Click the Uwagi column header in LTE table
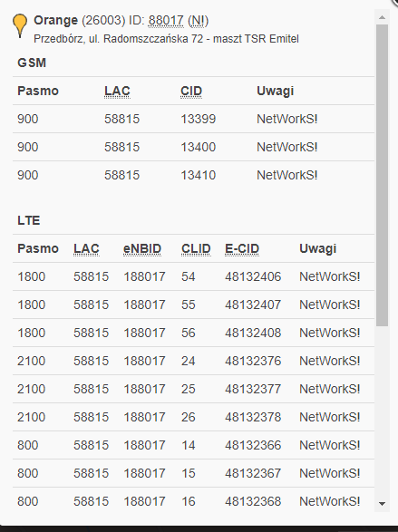Screen dimensions: 398x532 [317, 248]
